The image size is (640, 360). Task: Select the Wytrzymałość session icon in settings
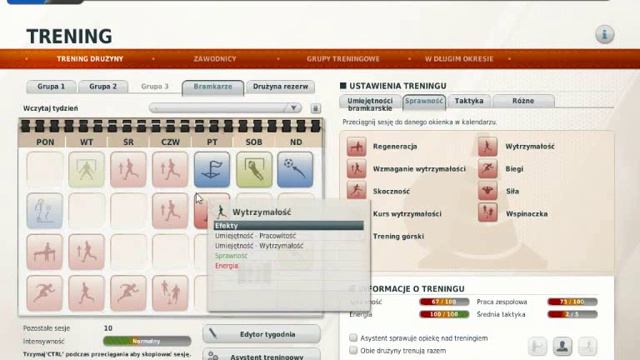point(487,147)
